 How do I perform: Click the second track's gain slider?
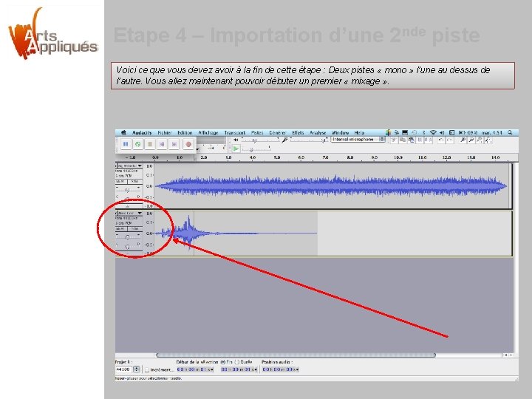[x=129, y=236]
